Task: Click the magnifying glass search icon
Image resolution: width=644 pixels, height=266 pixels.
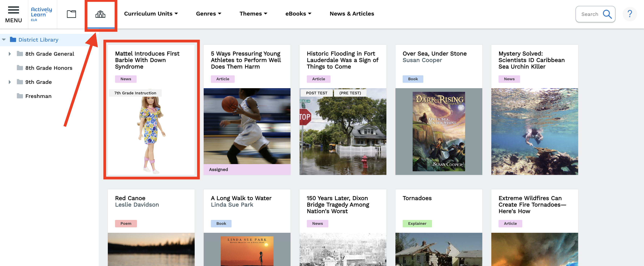Action: tap(607, 14)
